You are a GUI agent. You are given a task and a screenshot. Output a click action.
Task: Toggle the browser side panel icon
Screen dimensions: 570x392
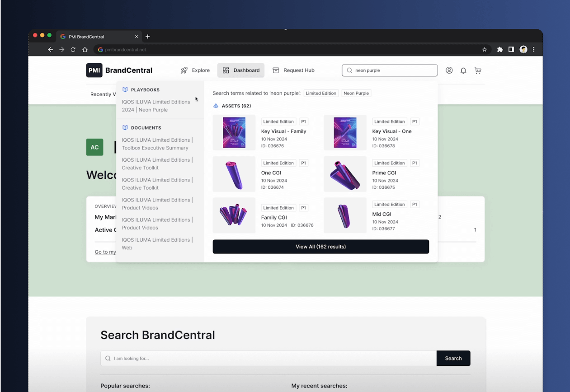(511, 50)
